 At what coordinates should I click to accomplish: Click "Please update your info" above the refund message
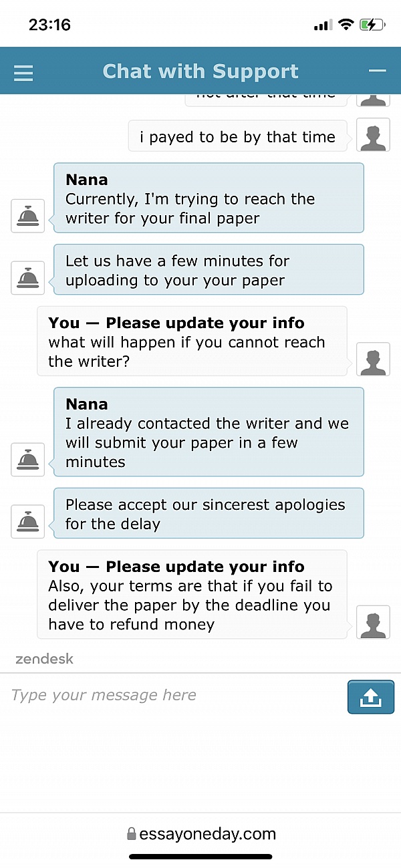click(205, 567)
